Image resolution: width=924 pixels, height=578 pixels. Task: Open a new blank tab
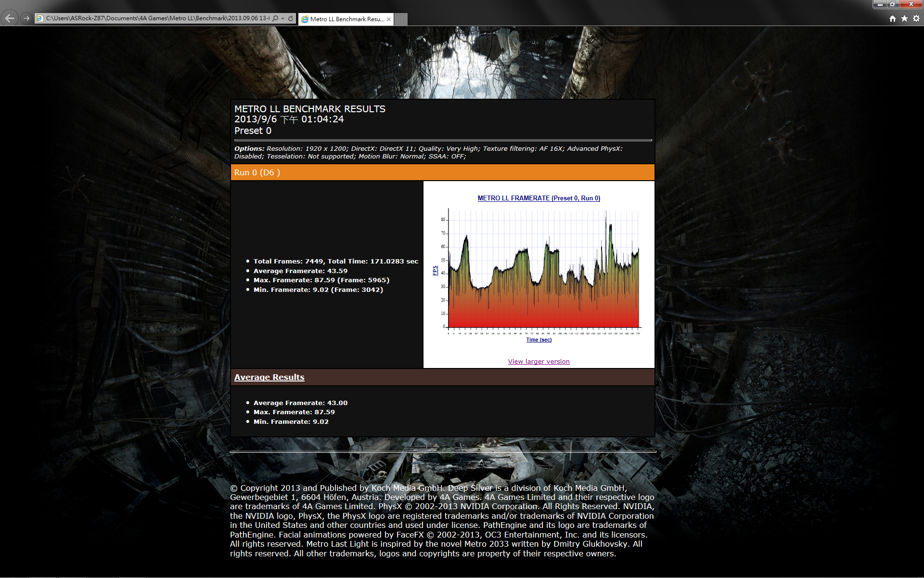[401, 19]
